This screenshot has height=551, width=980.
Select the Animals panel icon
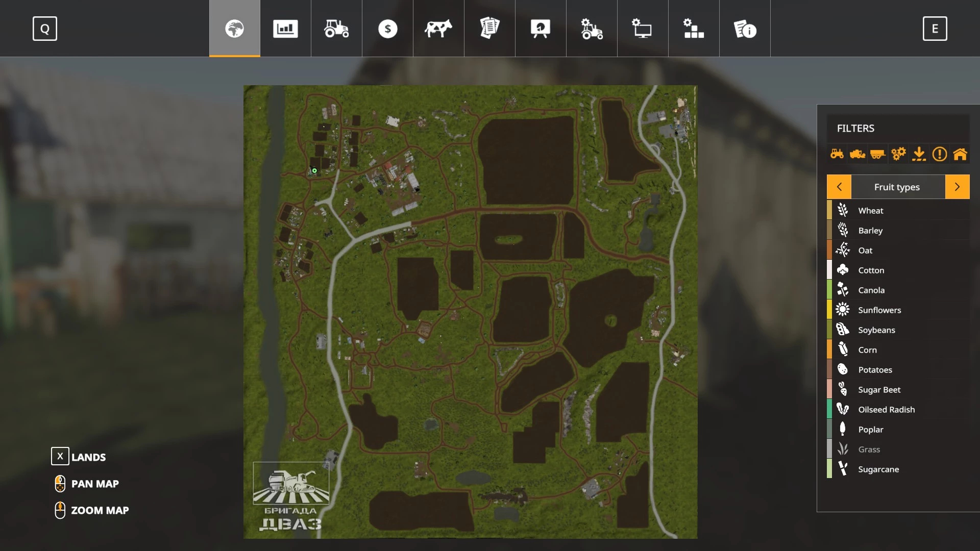438,28
